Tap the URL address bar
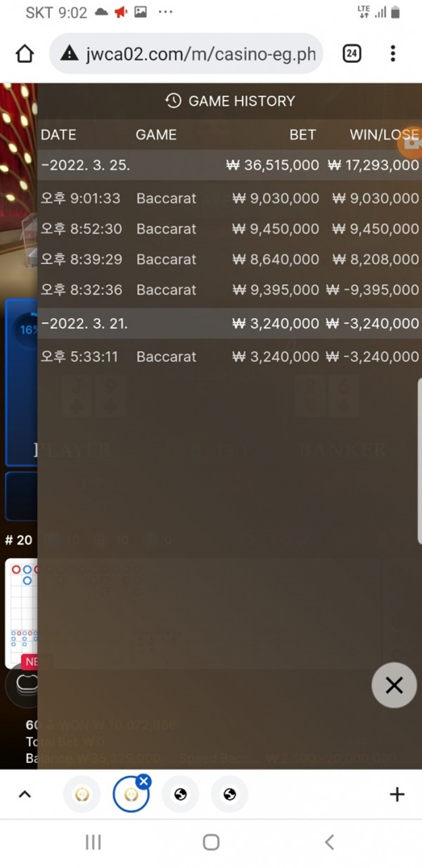Viewport: 422px width, 868px height. click(x=186, y=53)
